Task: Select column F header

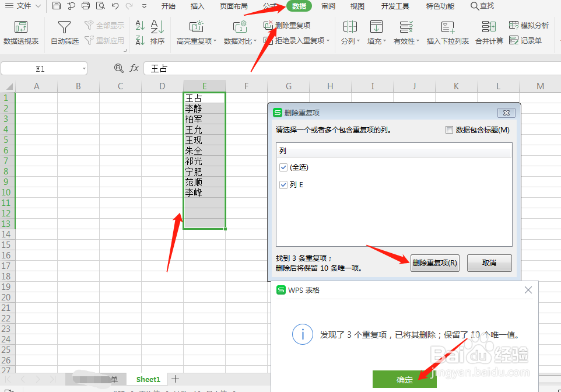Action: 246,86
